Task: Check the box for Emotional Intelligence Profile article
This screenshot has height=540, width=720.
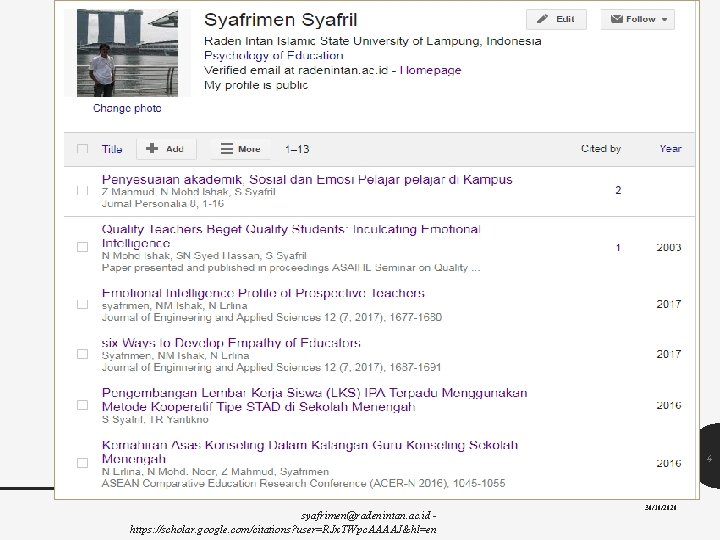Action: tap(83, 304)
